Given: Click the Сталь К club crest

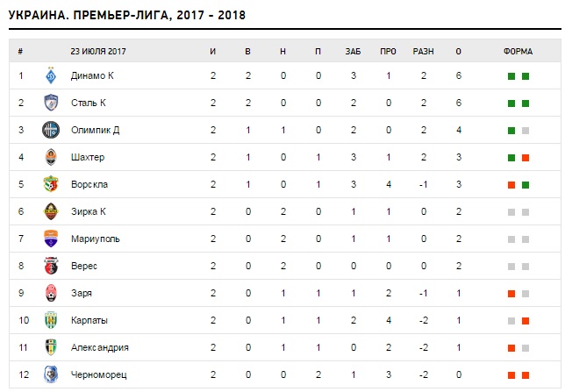Looking at the screenshot, I should pos(51,103).
